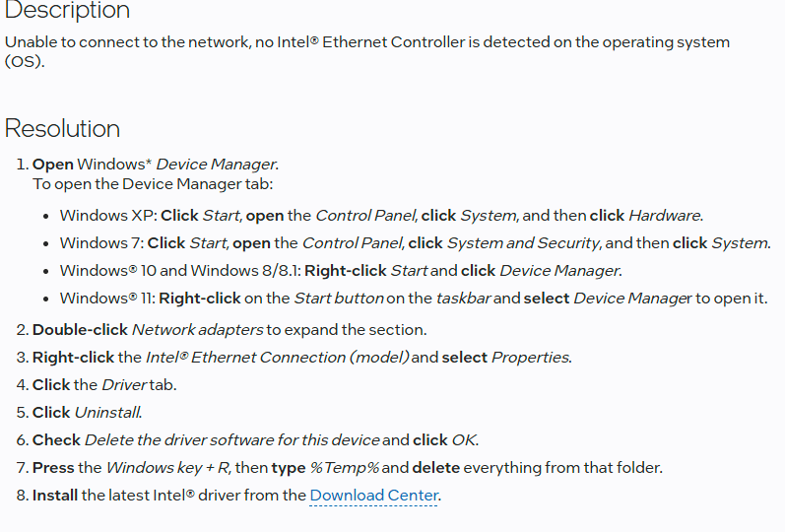This screenshot has width=785, height=532.
Task: Click the 'Unable to connect to the network' paragraph
Action: pos(367,51)
